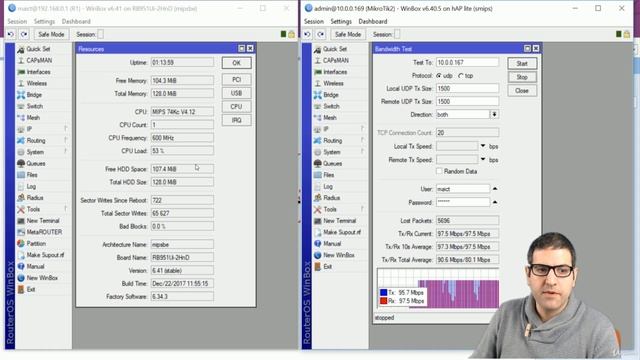Open Dashboard menu in left WinBox window
Screen dimensions: 640x360
click(76, 21)
